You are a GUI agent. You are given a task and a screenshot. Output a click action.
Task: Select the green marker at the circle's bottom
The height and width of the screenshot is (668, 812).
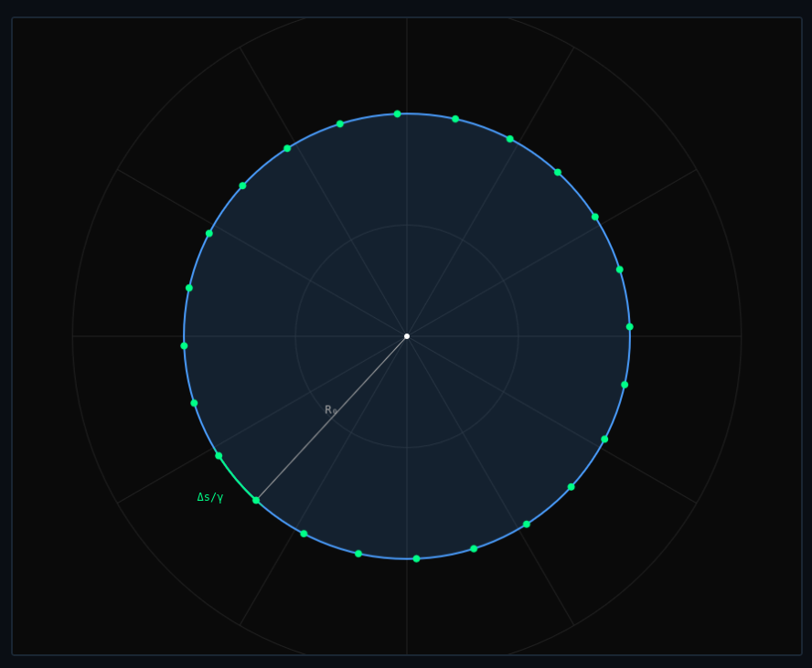pyautogui.click(x=418, y=558)
